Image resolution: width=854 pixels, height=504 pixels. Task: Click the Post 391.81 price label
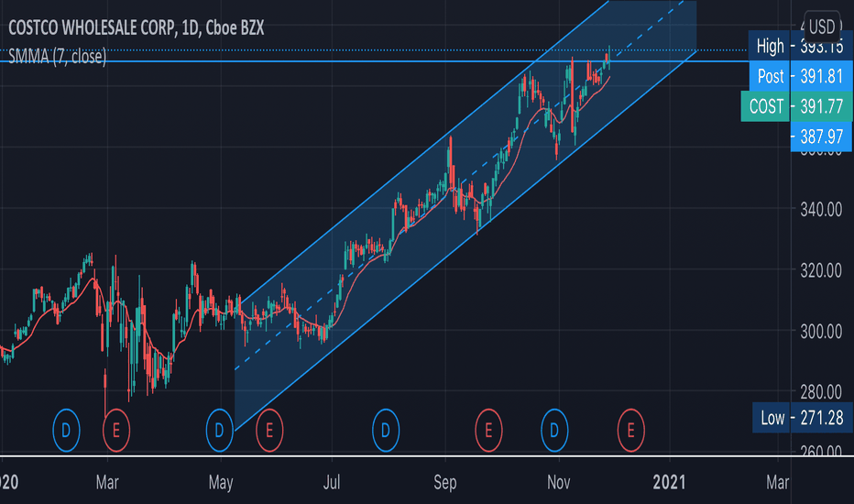800,76
